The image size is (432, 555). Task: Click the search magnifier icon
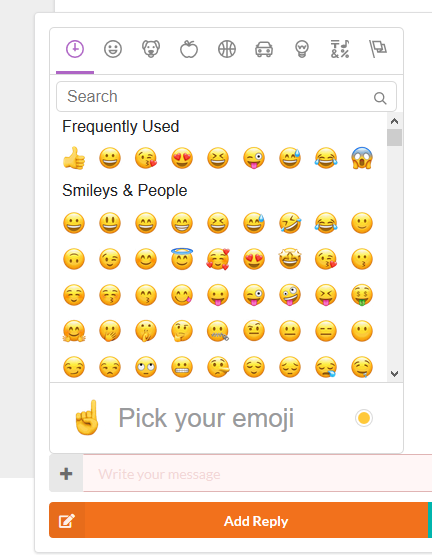380,98
